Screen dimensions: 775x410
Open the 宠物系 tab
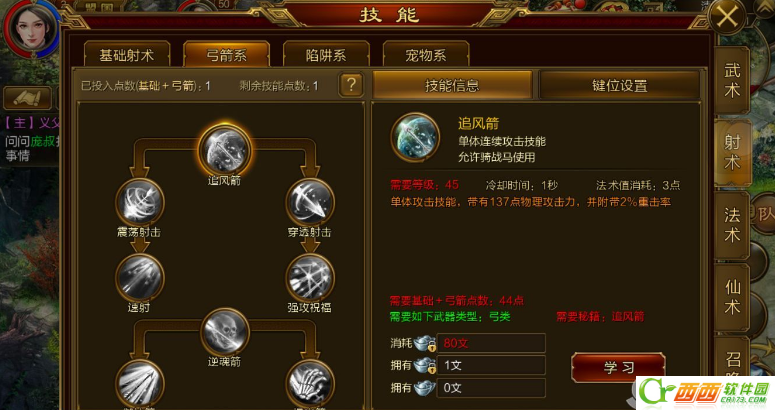coord(426,54)
